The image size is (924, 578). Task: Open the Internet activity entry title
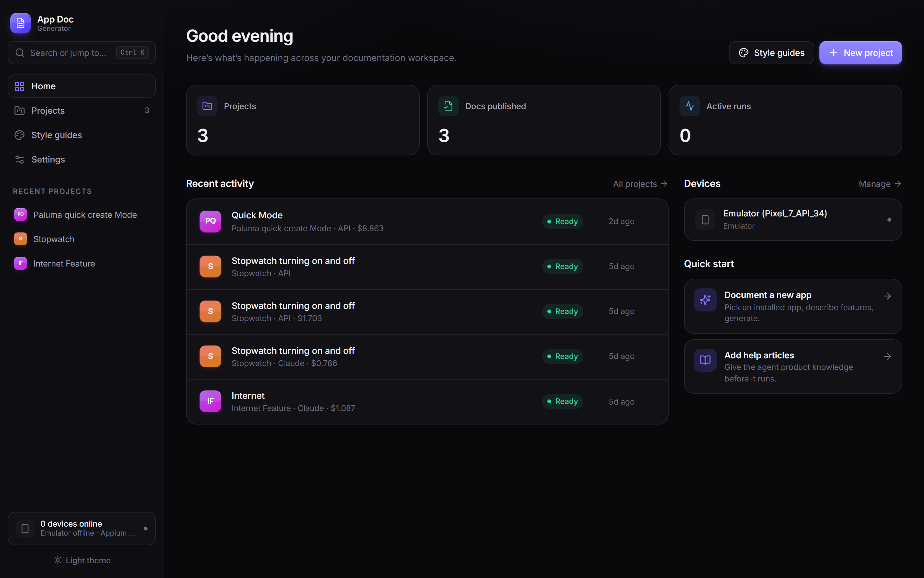pyautogui.click(x=248, y=396)
